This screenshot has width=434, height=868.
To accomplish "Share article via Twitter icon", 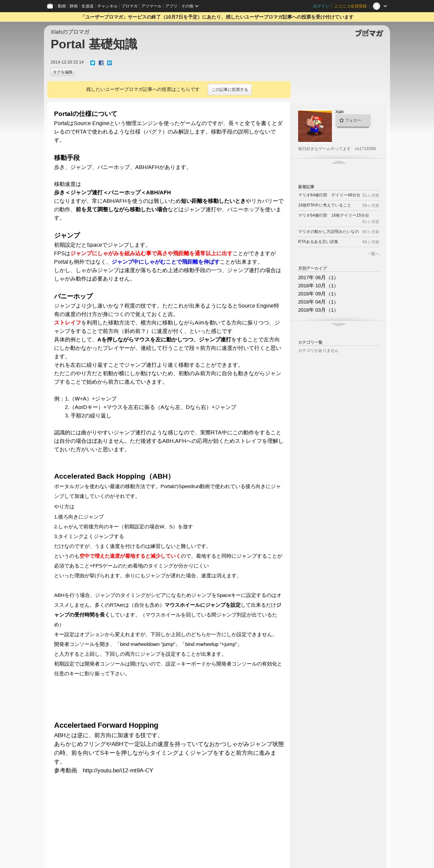I will point(93,63).
